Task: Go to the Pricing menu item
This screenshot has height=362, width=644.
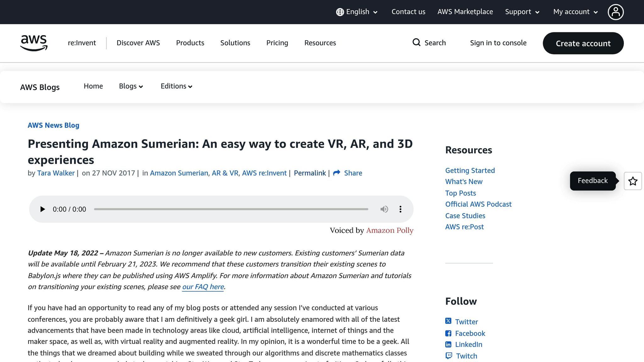Action: coord(277,43)
